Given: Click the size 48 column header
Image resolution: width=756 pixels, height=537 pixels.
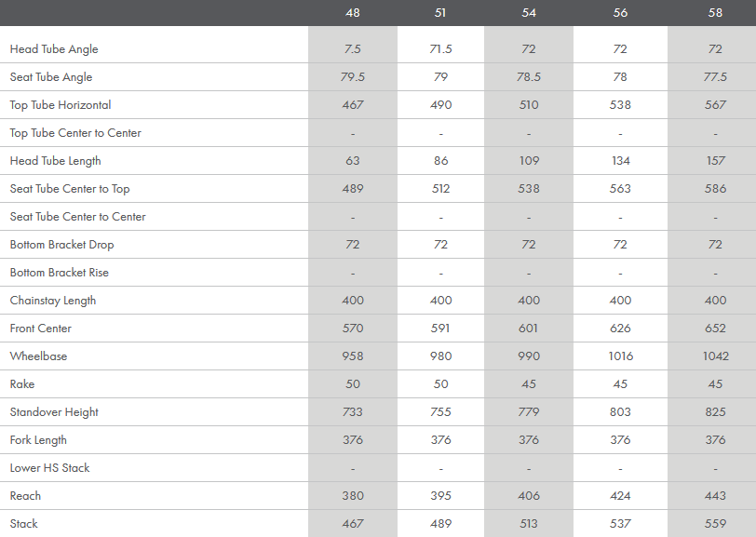Looking at the screenshot, I should coord(352,13).
